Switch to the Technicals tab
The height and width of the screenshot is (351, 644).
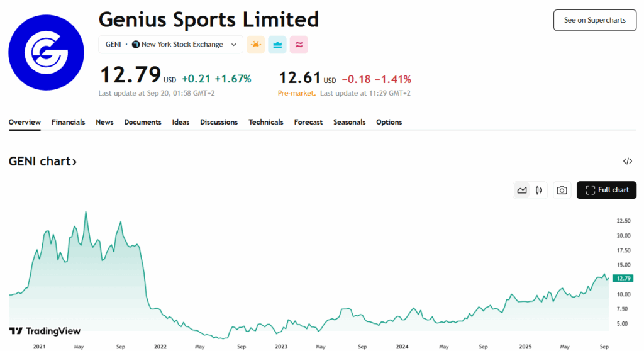pos(266,122)
